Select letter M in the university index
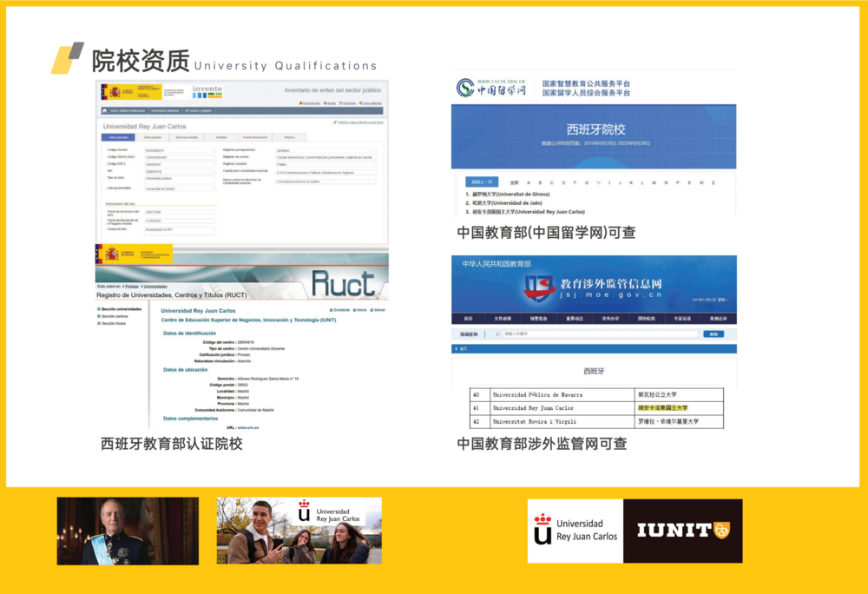 pyautogui.click(x=654, y=182)
